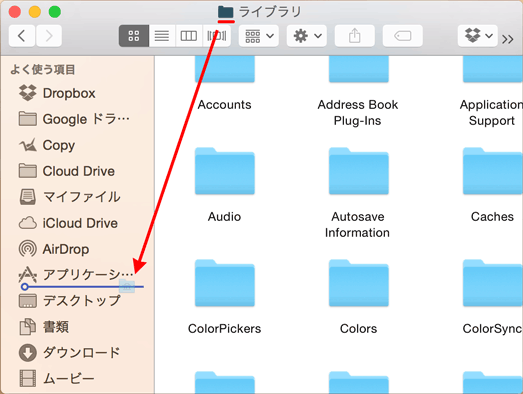
Task: Select the Caches folder
Action: point(493,171)
